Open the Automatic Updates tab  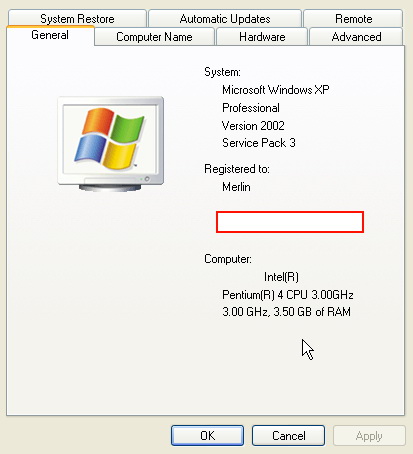(x=225, y=19)
